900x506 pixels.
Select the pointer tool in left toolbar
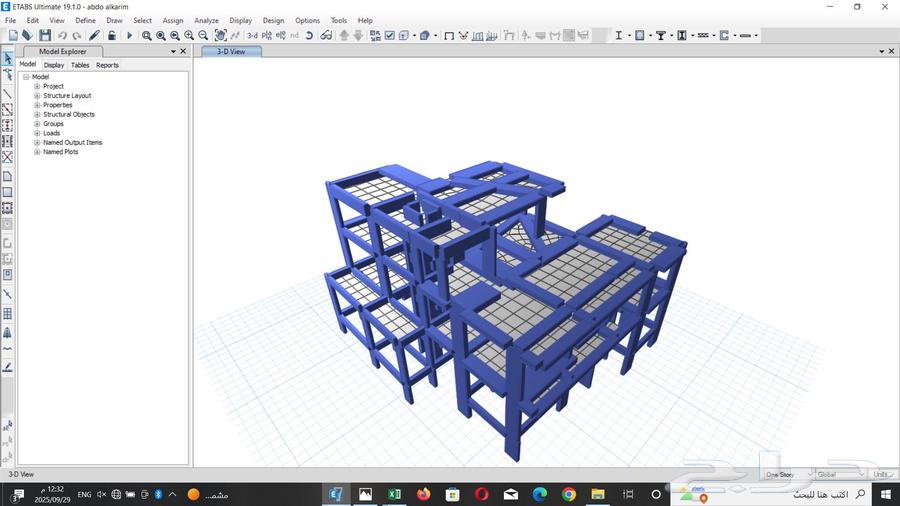point(7,59)
